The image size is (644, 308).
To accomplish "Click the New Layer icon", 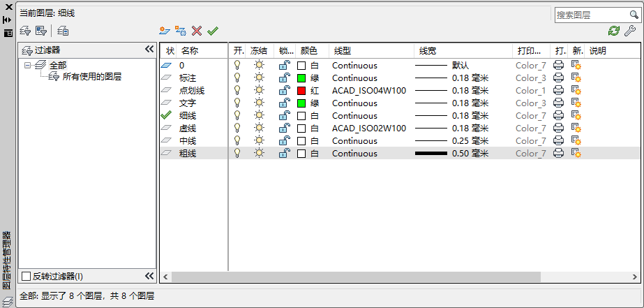I will 164,31.
